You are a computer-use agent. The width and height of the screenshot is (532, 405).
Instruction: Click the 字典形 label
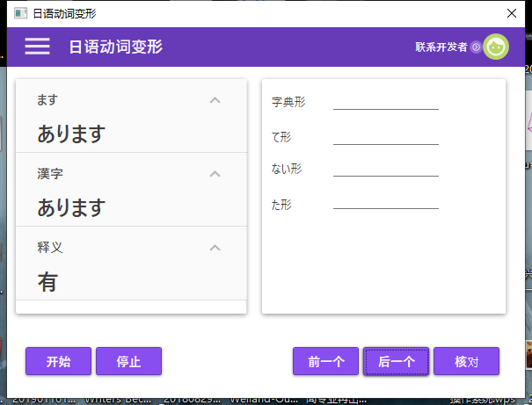click(288, 102)
